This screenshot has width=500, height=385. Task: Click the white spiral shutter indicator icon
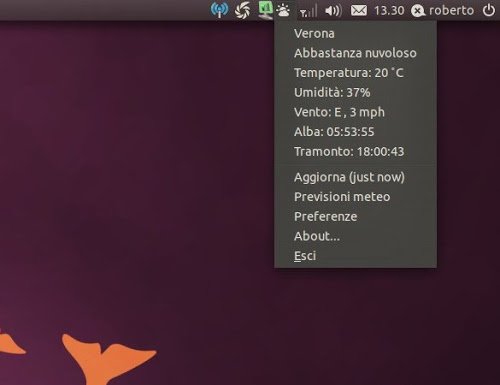point(242,10)
